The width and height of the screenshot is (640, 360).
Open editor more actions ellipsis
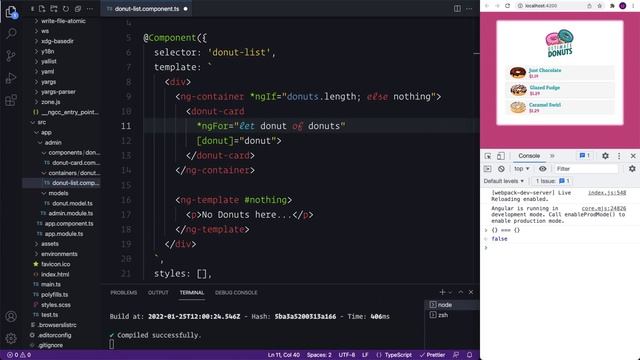469,9
